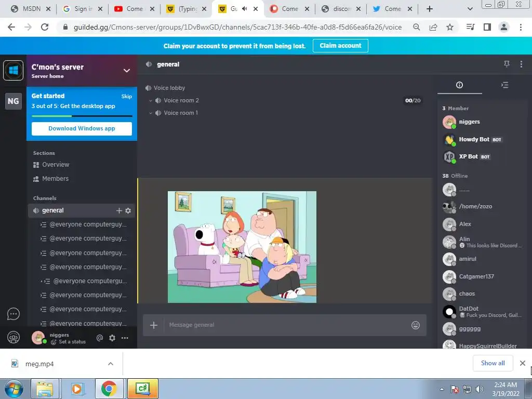Click plus icon next to general channel
This screenshot has width=532, height=399.
[119, 211]
